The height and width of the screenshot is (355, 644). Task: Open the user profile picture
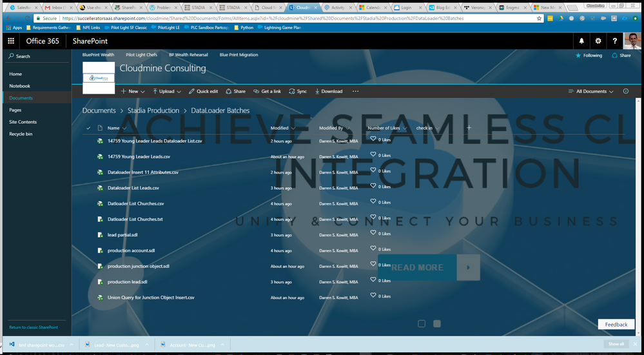tap(632, 41)
